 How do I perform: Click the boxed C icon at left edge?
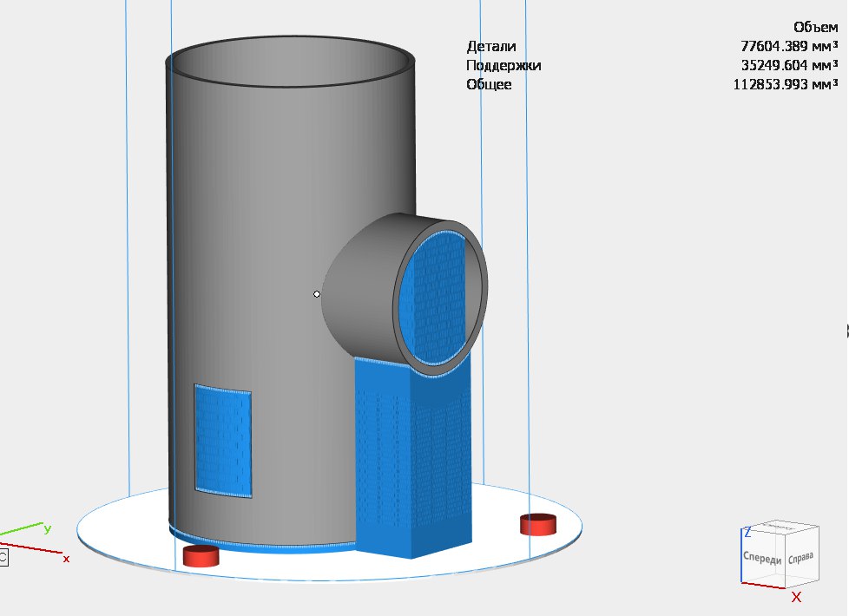3,557
